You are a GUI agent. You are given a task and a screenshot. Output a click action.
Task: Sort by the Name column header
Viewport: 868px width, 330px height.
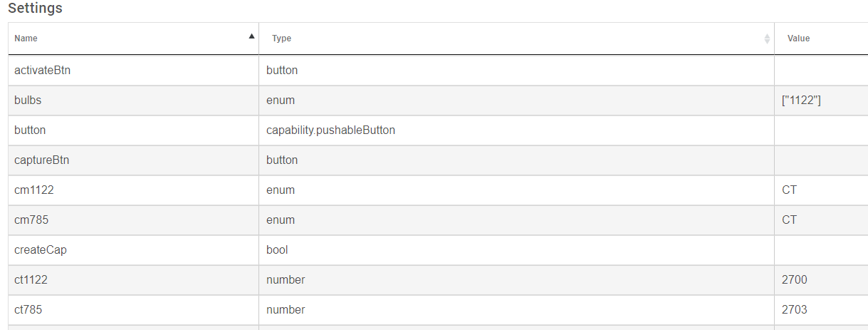(133, 38)
